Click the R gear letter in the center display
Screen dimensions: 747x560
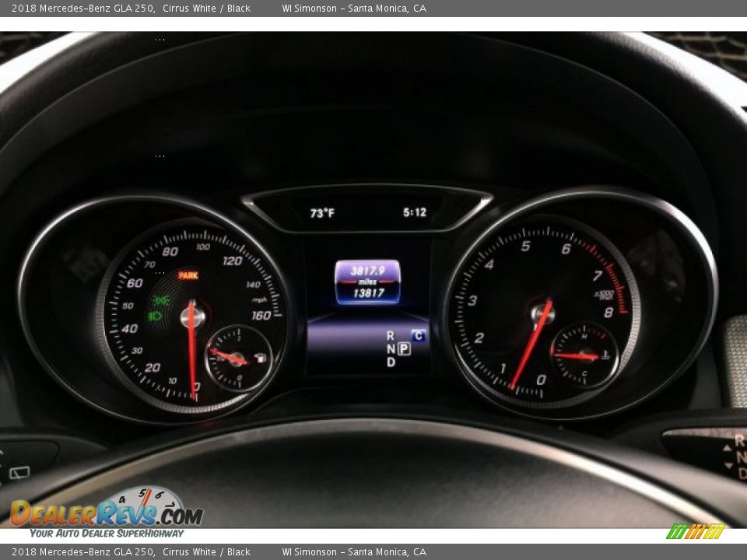[390, 335]
